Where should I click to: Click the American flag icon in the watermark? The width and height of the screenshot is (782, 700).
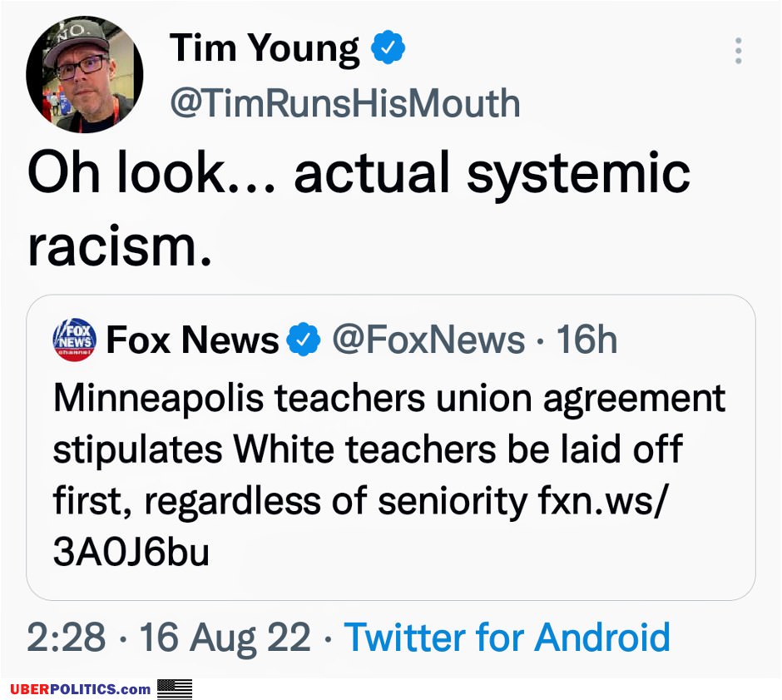175,689
